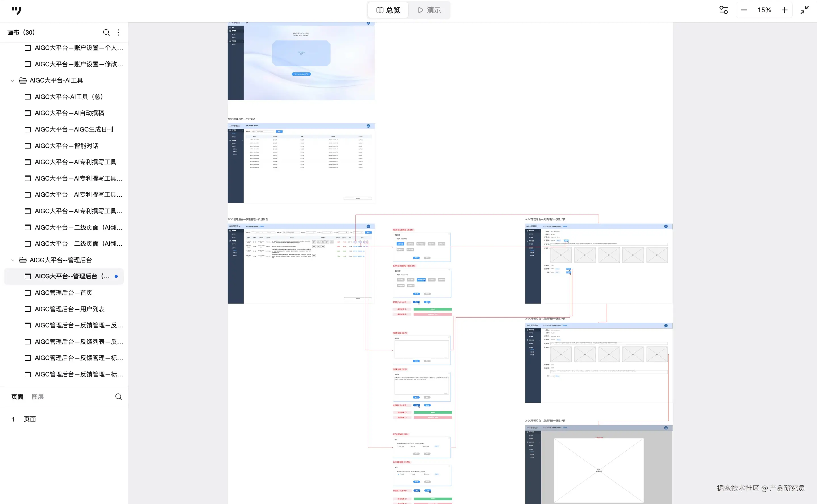
Task: Click folder icon of AIGC大平台-AI工具
Action: coord(23,80)
